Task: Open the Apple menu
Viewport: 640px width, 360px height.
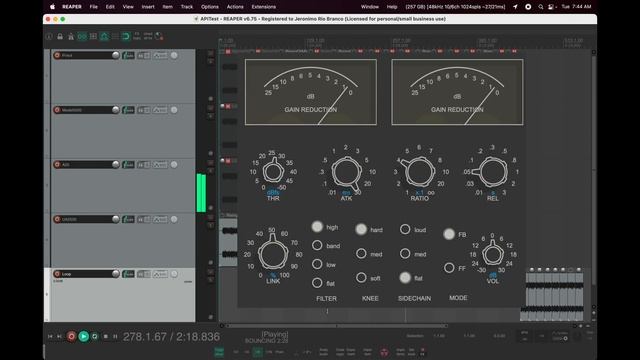Action: point(52,7)
